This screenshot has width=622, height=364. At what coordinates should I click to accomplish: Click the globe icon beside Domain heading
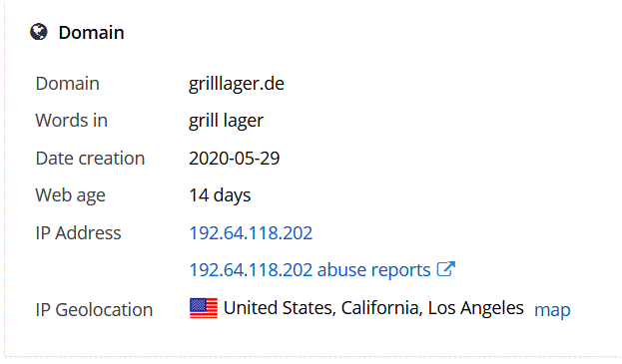coord(39,32)
